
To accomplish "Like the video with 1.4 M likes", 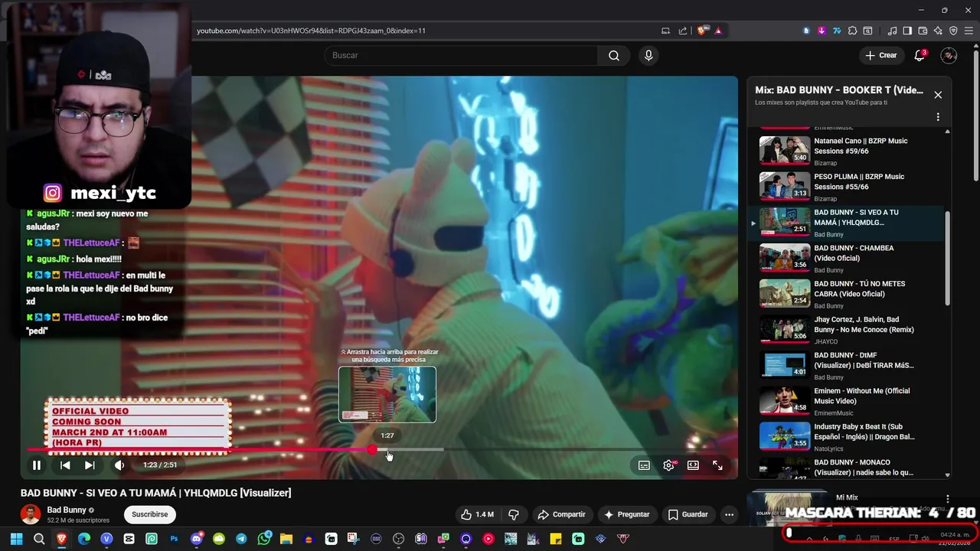I will [478, 514].
